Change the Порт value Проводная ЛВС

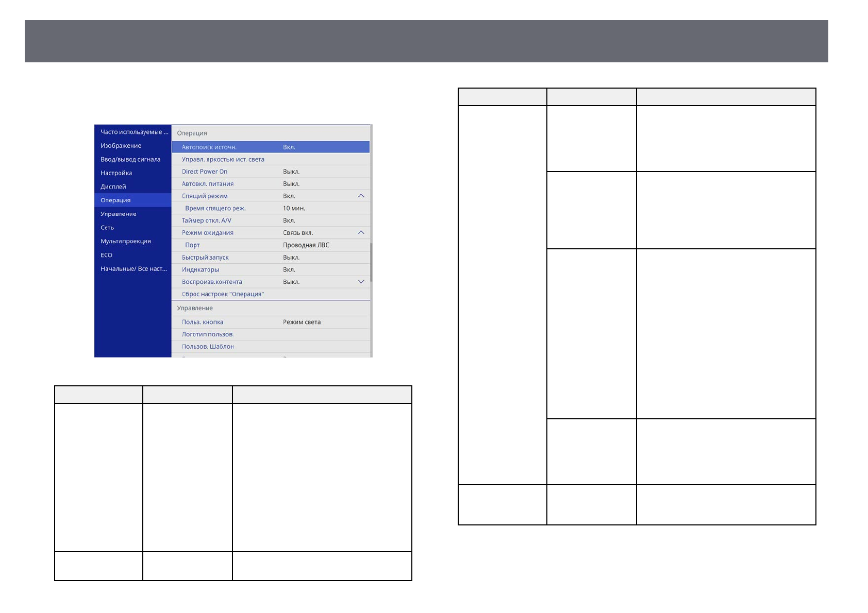[x=306, y=245]
